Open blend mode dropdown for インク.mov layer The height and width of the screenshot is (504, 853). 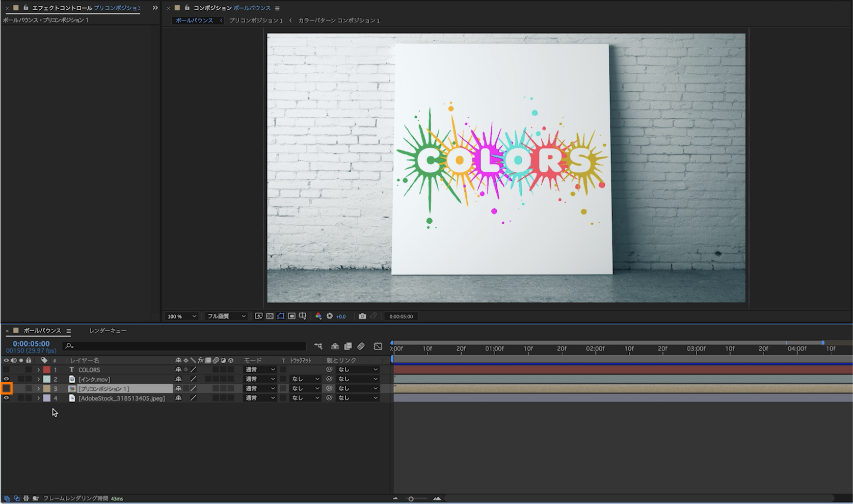click(260, 379)
